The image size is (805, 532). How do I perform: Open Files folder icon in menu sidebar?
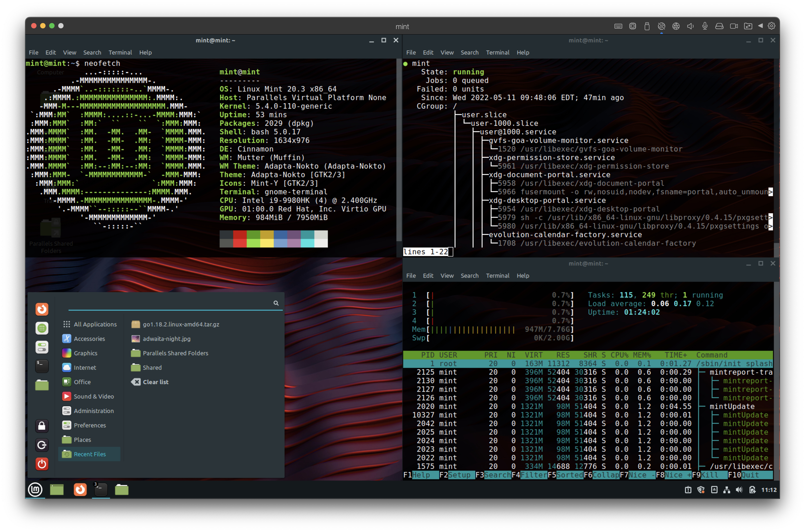[42, 385]
